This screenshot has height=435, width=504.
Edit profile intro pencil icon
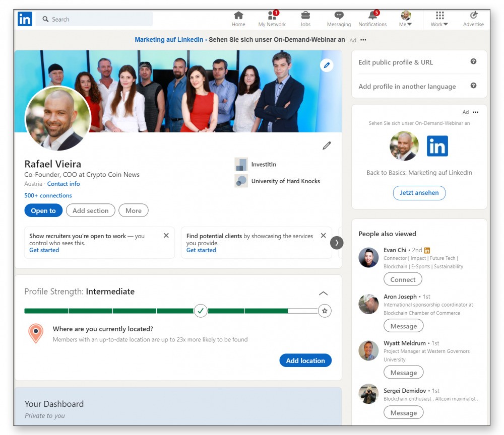point(327,146)
